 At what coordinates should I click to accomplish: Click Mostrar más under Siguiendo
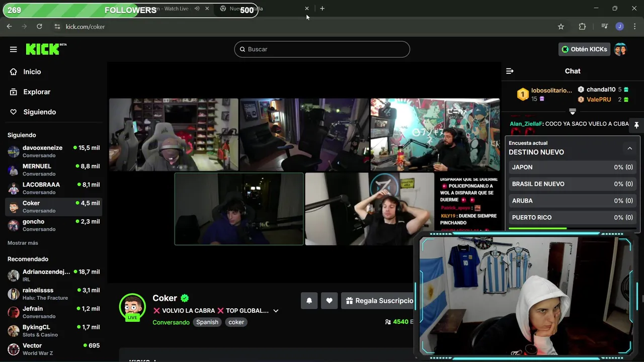23,243
